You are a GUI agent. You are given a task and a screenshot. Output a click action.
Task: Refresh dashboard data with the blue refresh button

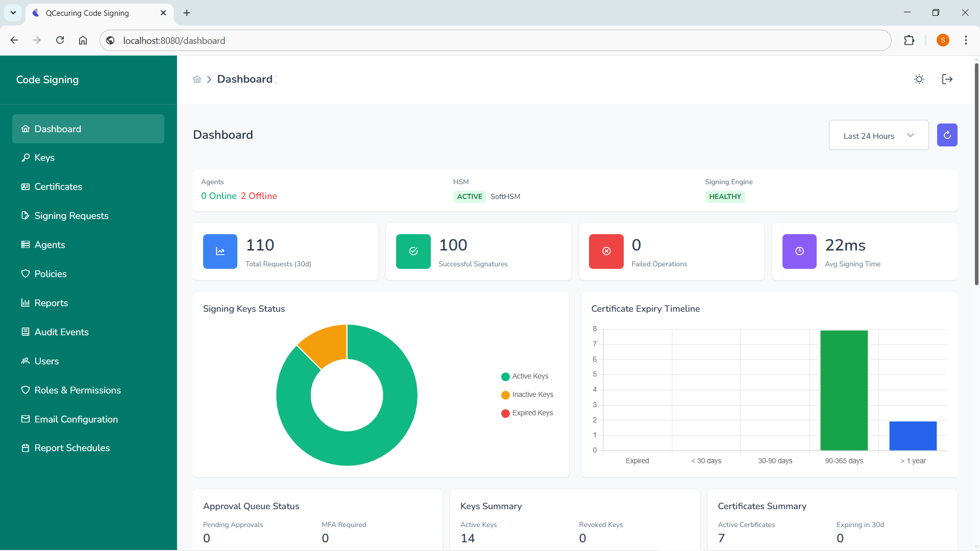click(x=947, y=135)
